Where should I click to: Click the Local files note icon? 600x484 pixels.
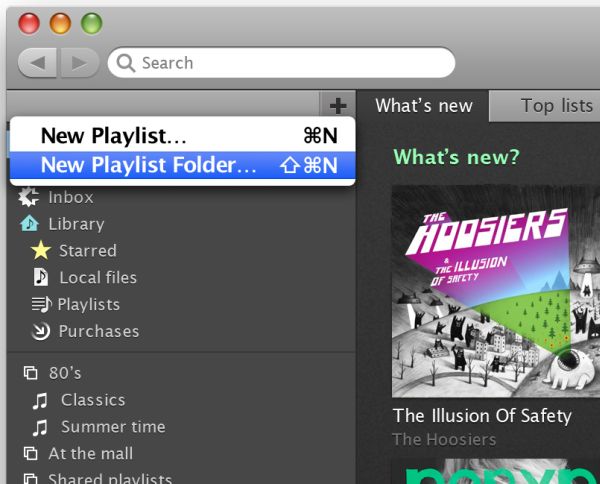pyautogui.click(x=41, y=277)
